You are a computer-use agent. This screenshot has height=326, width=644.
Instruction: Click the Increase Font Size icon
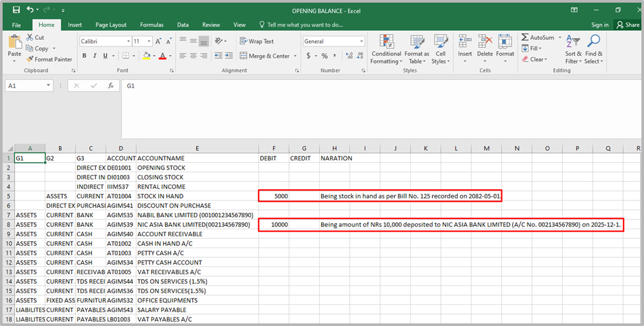(x=159, y=41)
